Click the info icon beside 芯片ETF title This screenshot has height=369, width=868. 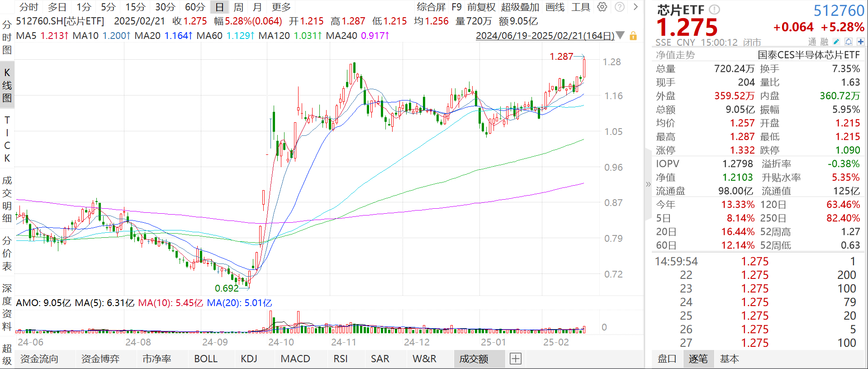(714, 10)
